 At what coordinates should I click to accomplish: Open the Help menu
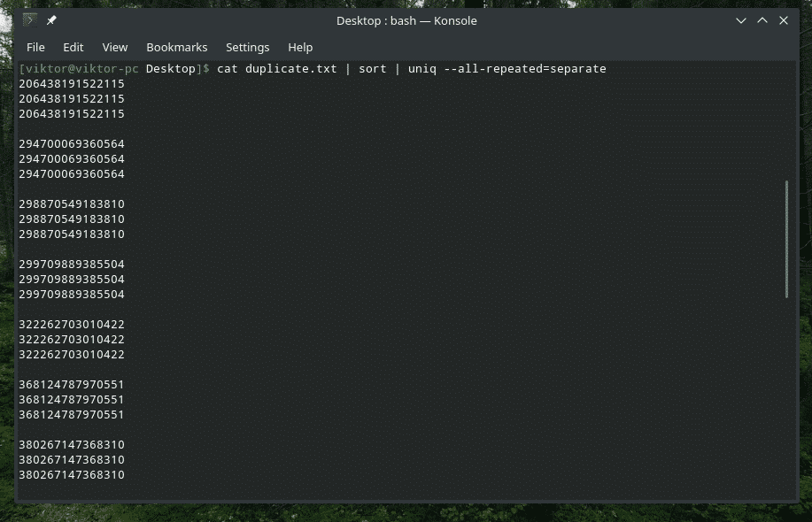[300, 47]
